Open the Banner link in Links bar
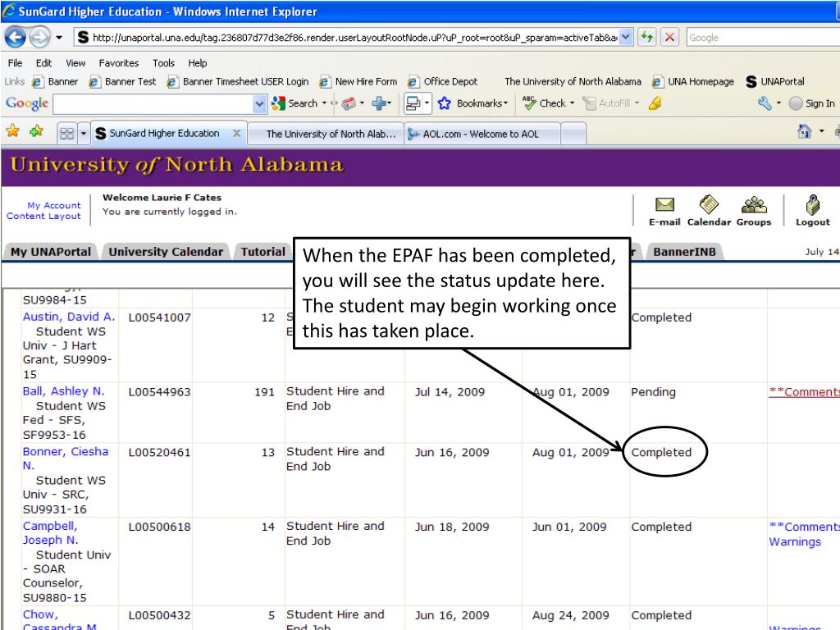 [x=55, y=81]
